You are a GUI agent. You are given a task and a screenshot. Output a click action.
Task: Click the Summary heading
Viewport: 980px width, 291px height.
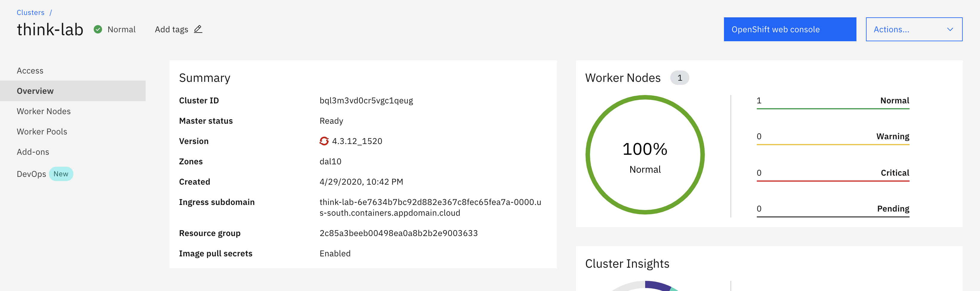coord(204,78)
